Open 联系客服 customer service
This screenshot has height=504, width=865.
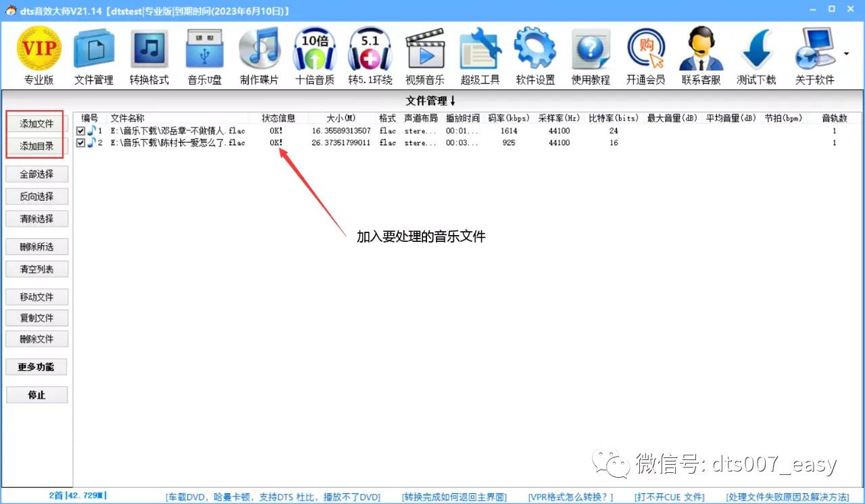point(701,47)
